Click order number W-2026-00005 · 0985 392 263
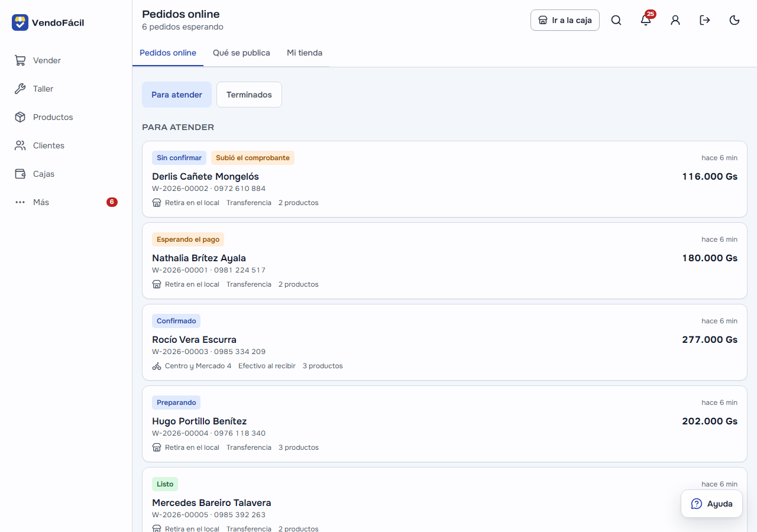 [x=209, y=515]
